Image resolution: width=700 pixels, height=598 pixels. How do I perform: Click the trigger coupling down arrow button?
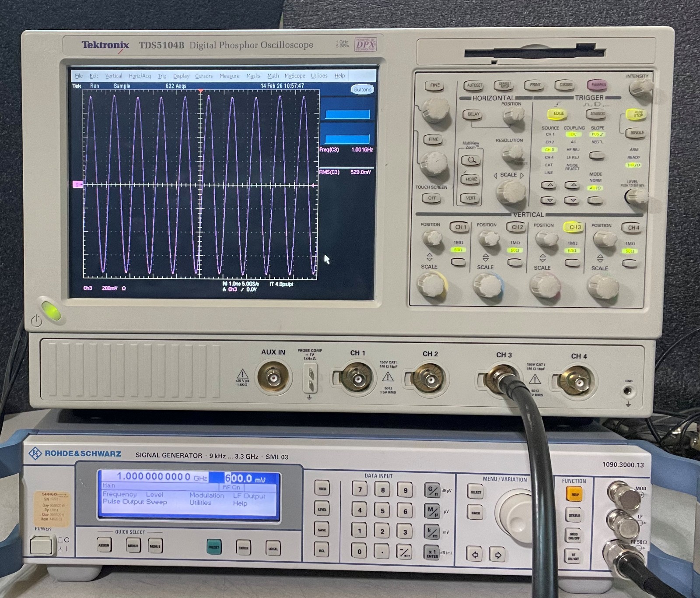coord(572,201)
